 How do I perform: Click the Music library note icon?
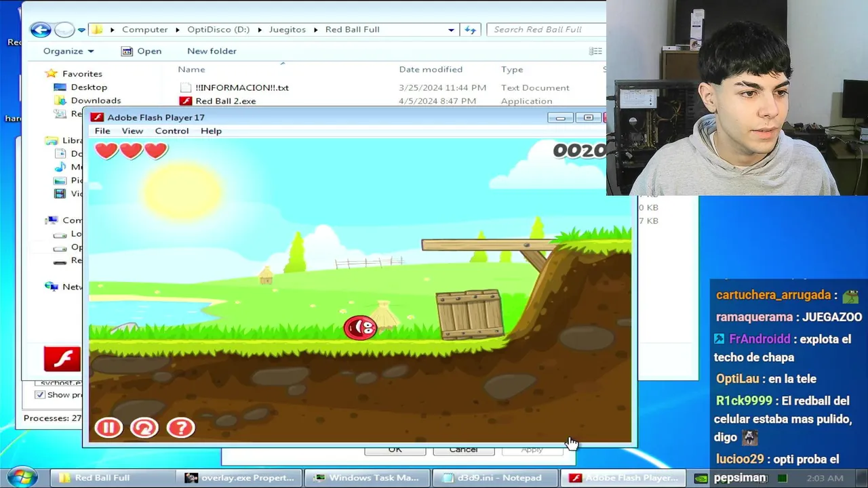[60, 167]
